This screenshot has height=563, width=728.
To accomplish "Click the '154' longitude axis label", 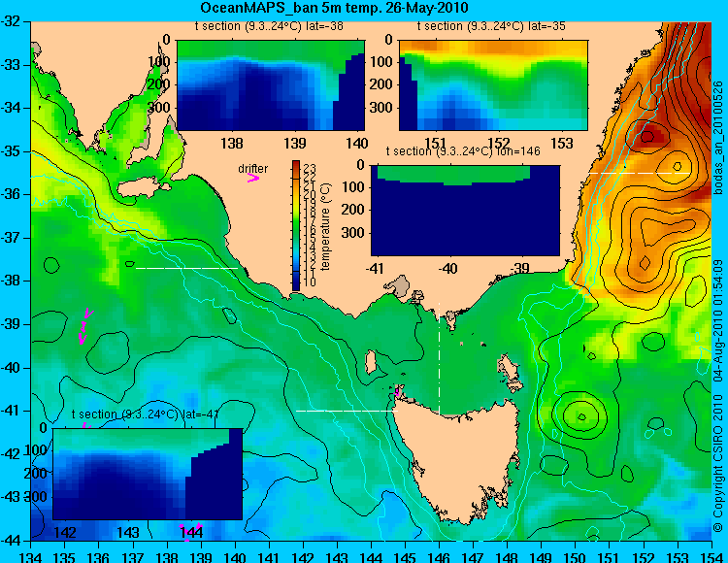I will (711, 556).
